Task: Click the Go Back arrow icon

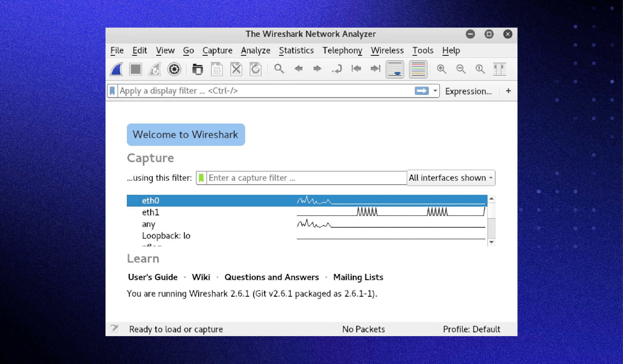Action: coord(298,69)
